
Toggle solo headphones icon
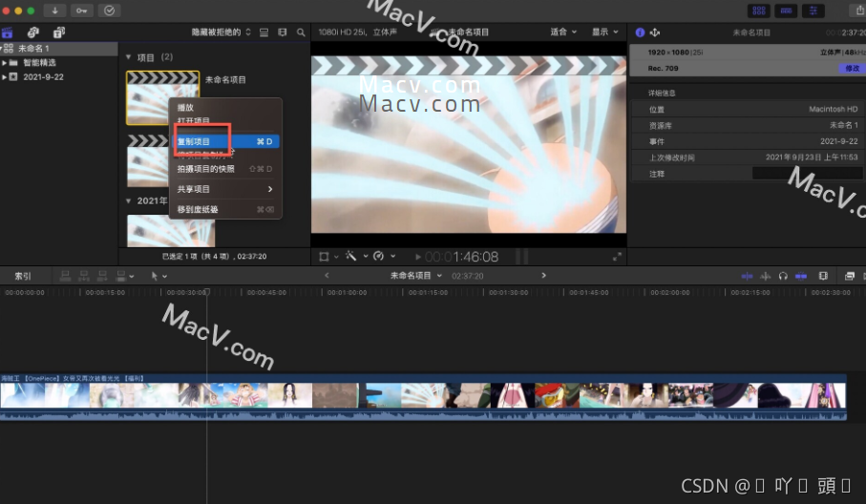pyautogui.click(x=783, y=276)
